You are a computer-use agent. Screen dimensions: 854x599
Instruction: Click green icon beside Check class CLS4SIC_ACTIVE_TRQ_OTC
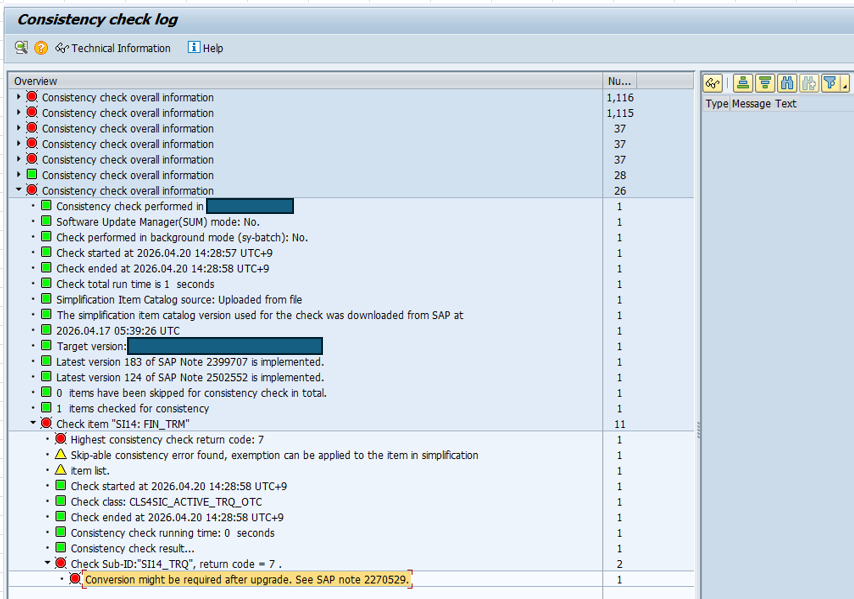click(60, 501)
